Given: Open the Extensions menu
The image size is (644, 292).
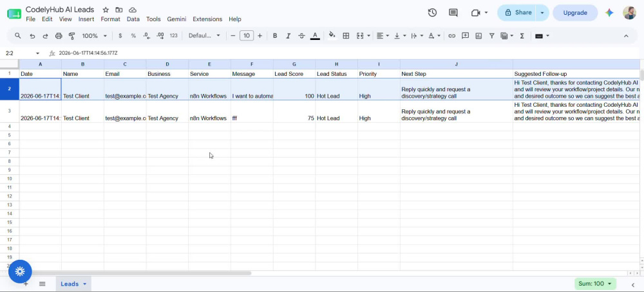Looking at the screenshot, I should (x=207, y=19).
